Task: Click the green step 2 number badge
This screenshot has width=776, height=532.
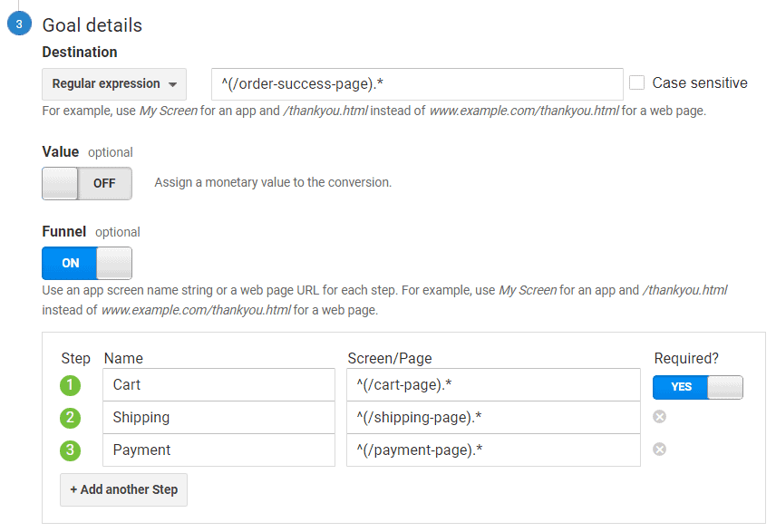Action: pos(71,418)
